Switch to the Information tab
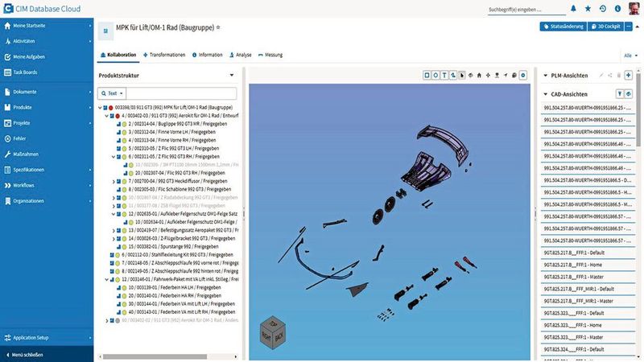The image size is (644, 362). coord(208,55)
